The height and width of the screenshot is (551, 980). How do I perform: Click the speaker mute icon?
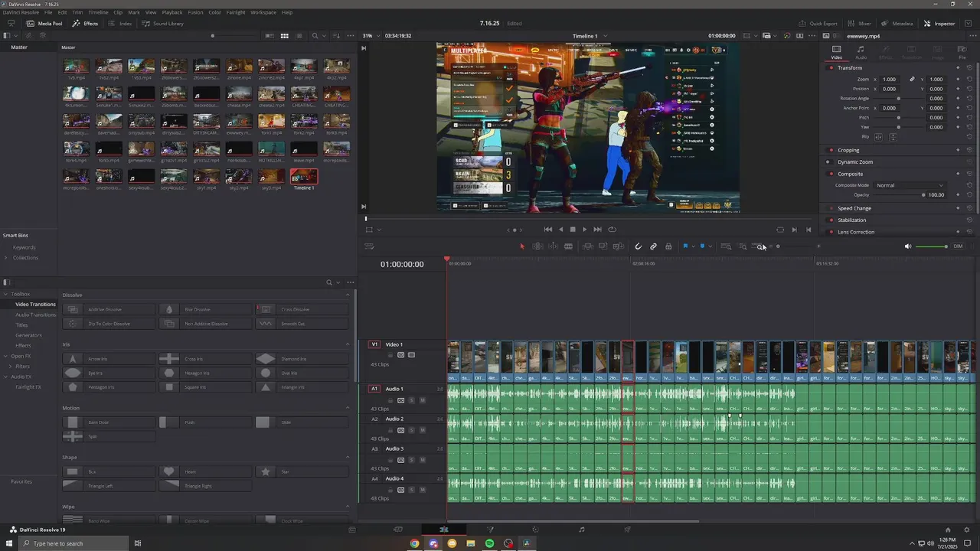[x=908, y=246]
